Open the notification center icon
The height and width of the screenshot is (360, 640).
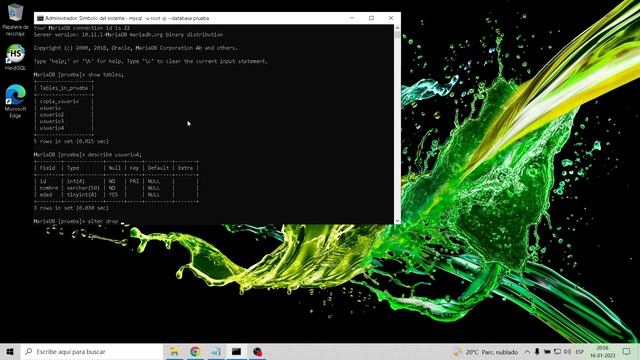point(627,351)
